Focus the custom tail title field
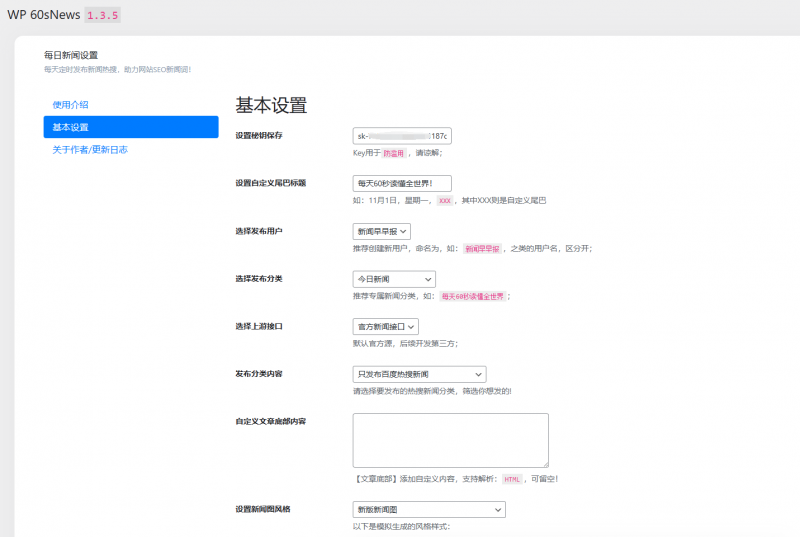 (x=402, y=183)
